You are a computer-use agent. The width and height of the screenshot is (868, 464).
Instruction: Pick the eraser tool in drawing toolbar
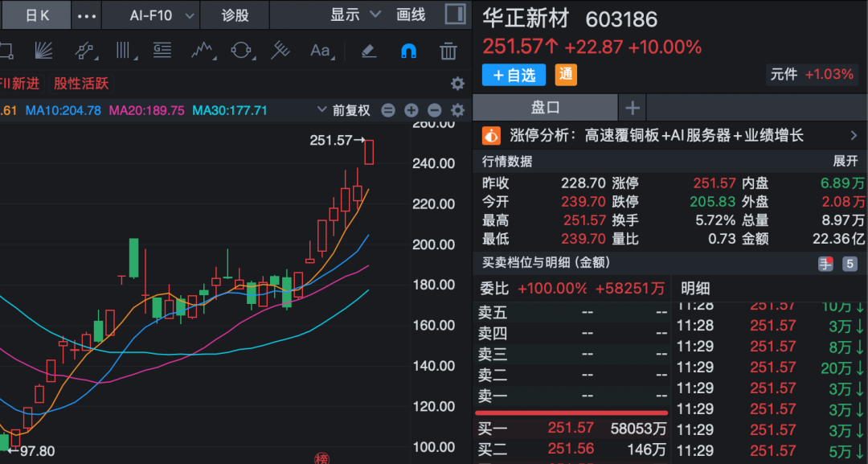pos(369,51)
